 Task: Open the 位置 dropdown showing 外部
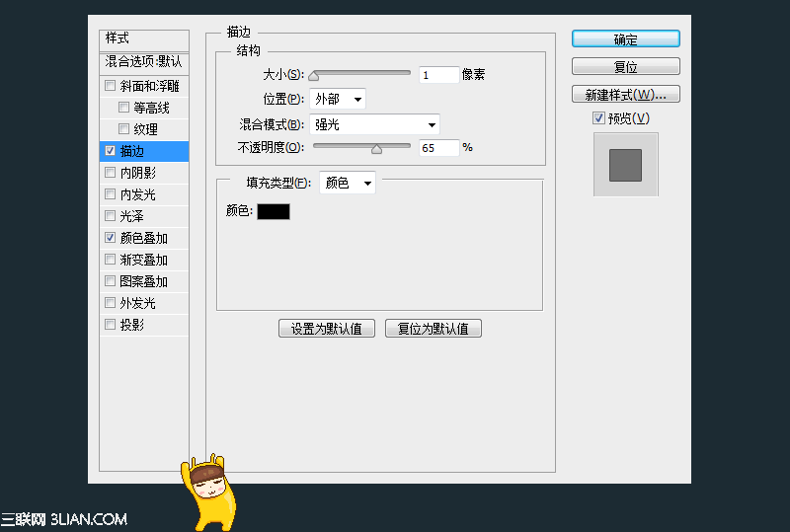tap(337, 99)
